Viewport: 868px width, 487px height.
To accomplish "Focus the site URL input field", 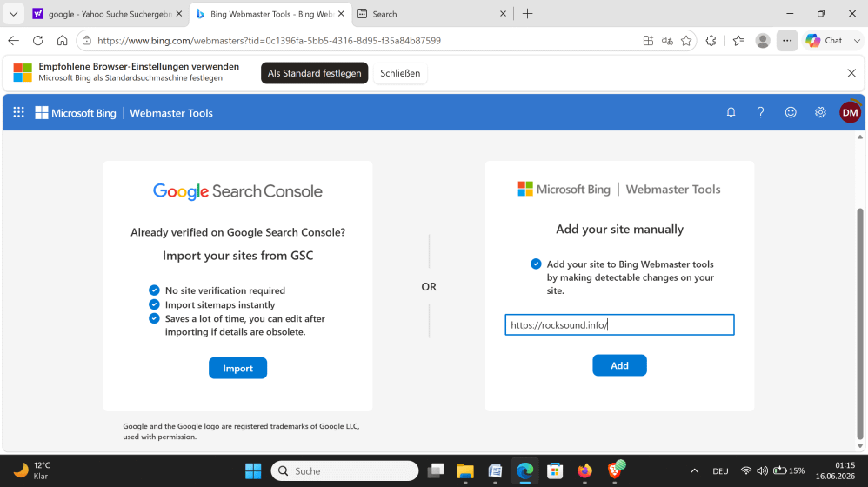I will tap(619, 325).
